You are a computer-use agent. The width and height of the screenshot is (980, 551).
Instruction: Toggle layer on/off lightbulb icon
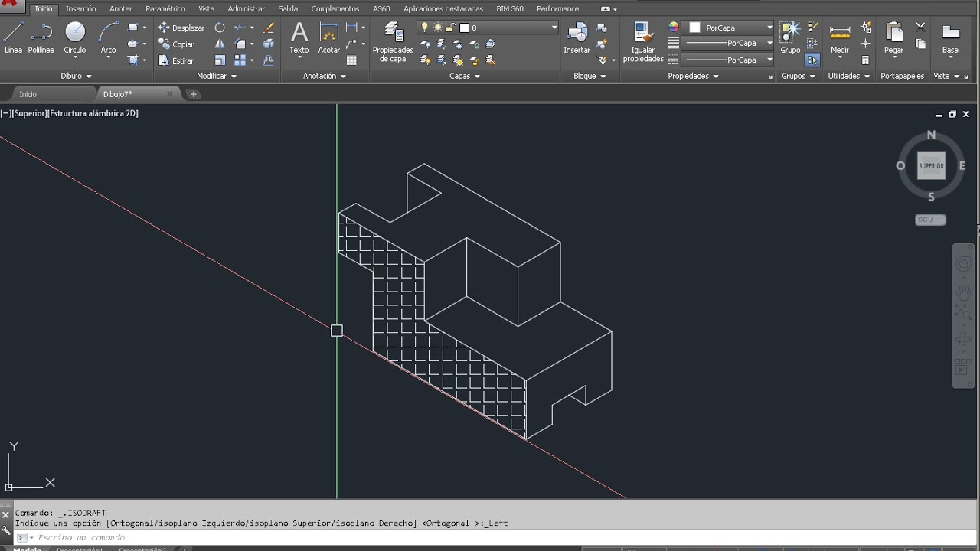(x=424, y=28)
